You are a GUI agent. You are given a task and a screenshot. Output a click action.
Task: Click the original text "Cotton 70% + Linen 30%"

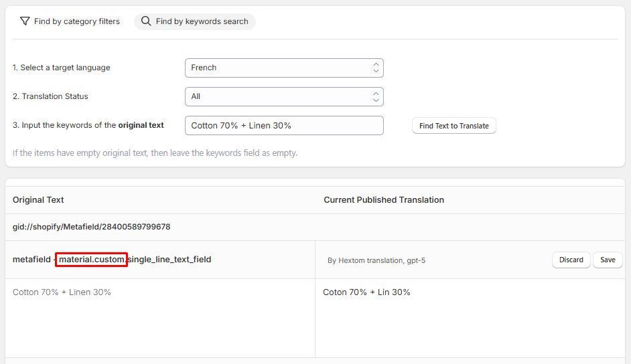62,292
